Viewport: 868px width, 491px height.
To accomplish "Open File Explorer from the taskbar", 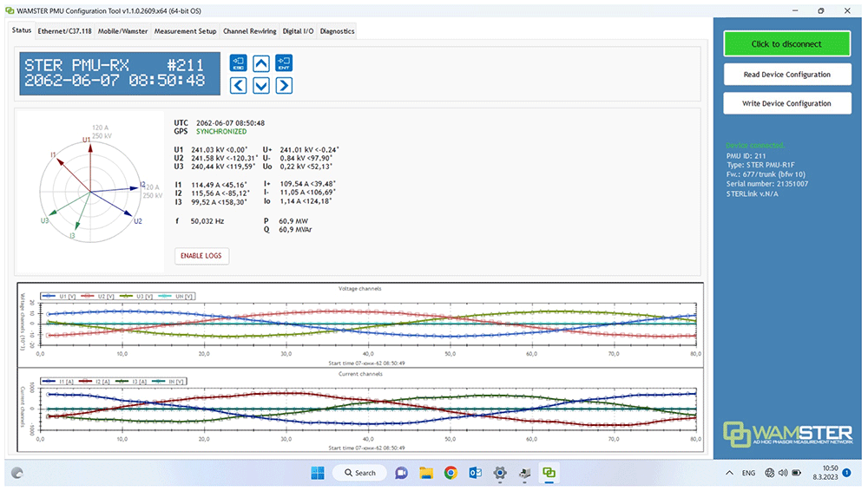I will point(425,473).
